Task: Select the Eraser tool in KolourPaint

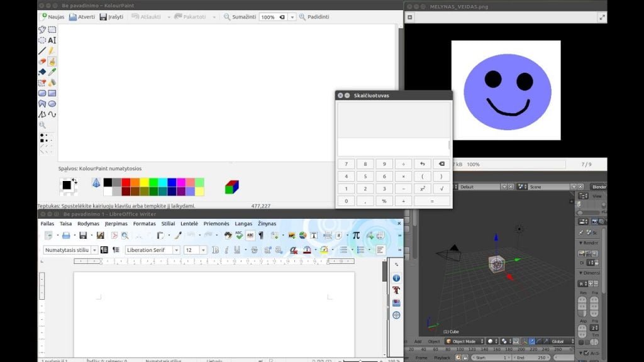Action: pyautogui.click(x=42, y=62)
